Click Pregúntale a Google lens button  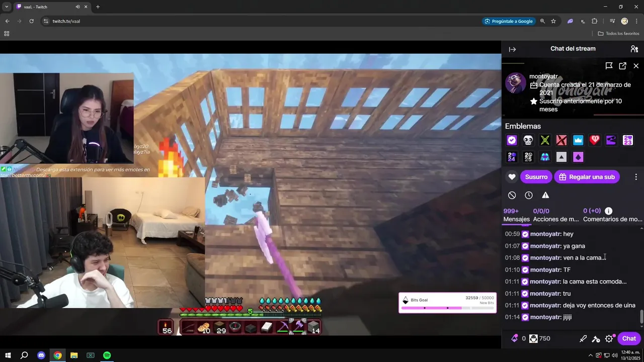pos(508,21)
